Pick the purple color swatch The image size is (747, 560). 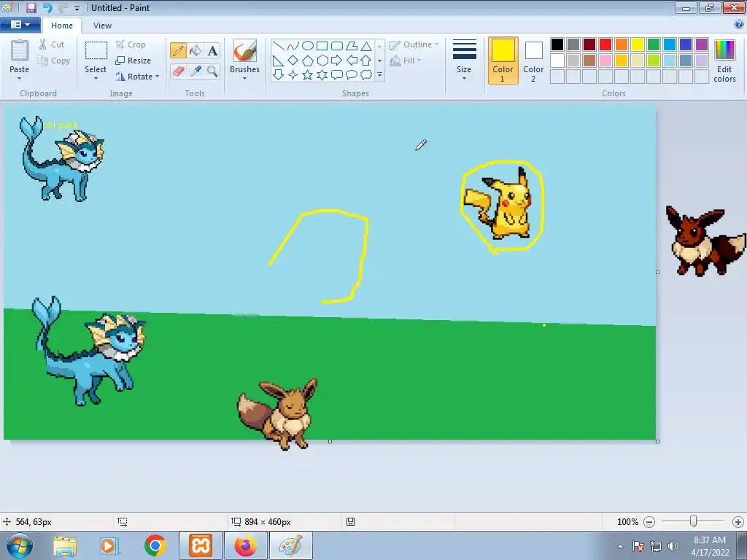pos(702,44)
